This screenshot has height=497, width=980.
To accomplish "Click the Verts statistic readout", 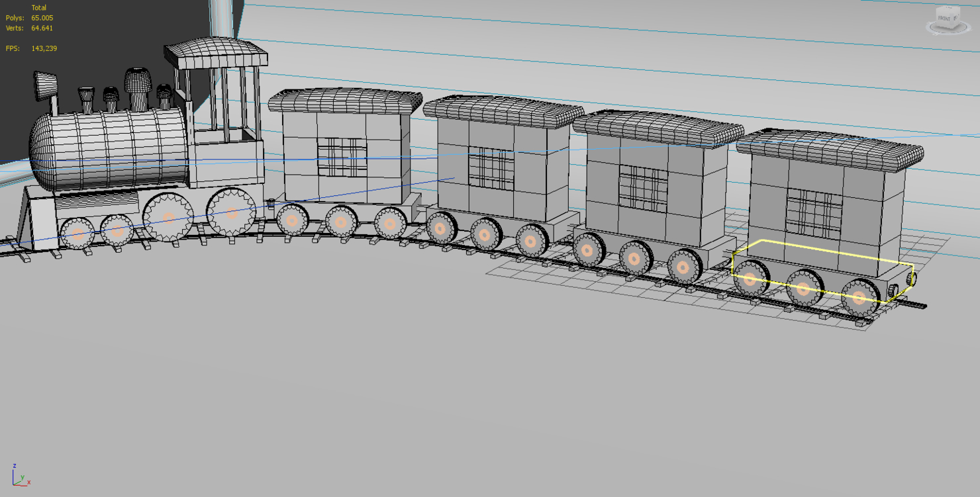I will click(28, 28).
